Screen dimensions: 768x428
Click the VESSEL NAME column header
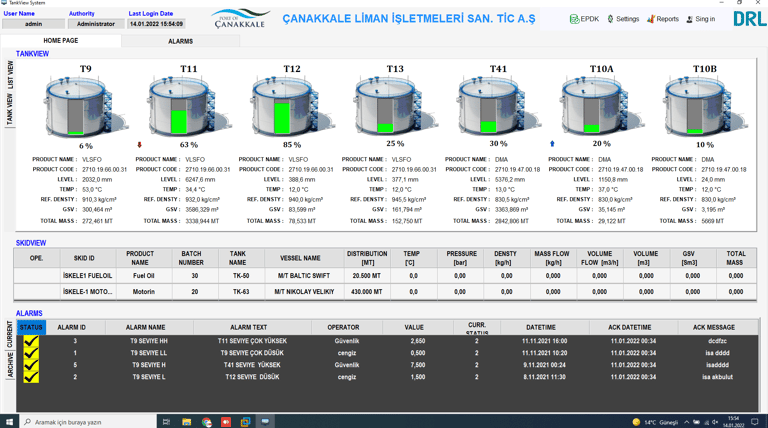click(x=300, y=258)
